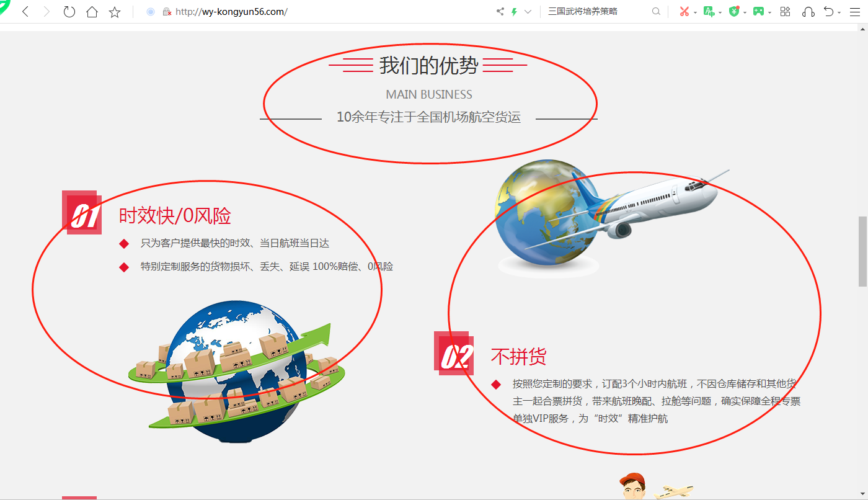Click the search magnifier icon
868x500 pixels.
[x=656, y=12]
